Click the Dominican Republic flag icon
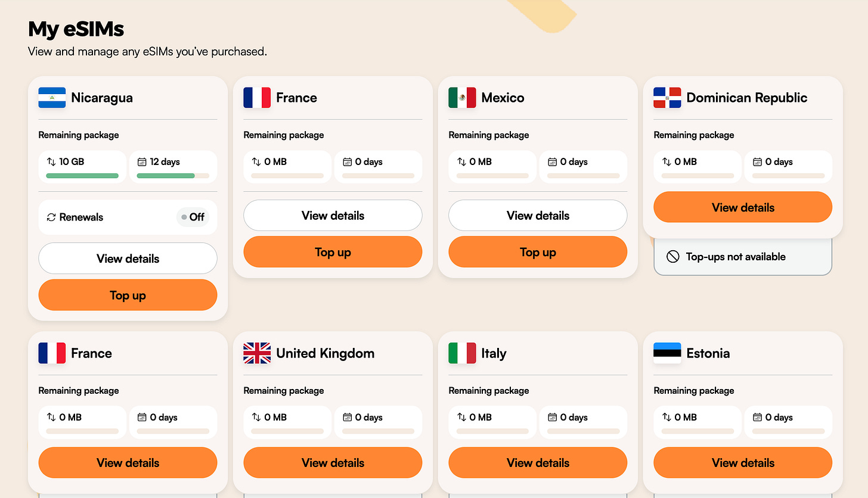The height and width of the screenshot is (498, 868). pyautogui.click(x=666, y=98)
